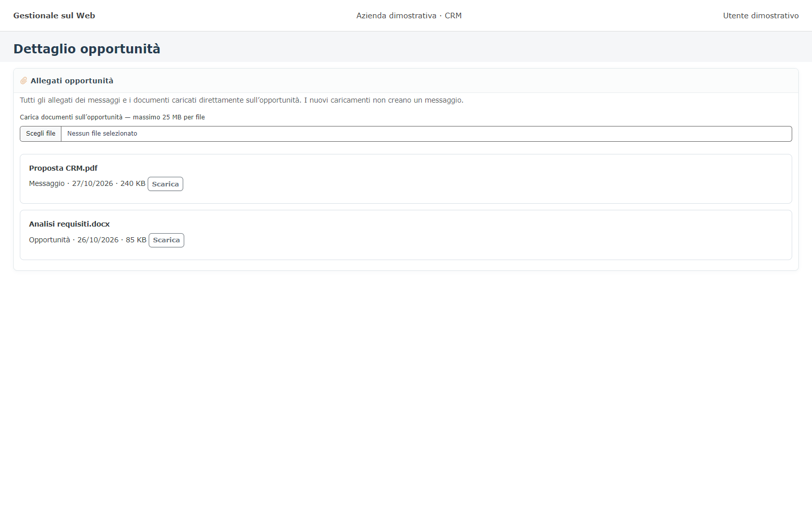This screenshot has height=508, width=812.
Task: Click the Allegati opportunità panel title
Action: [x=72, y=81]
